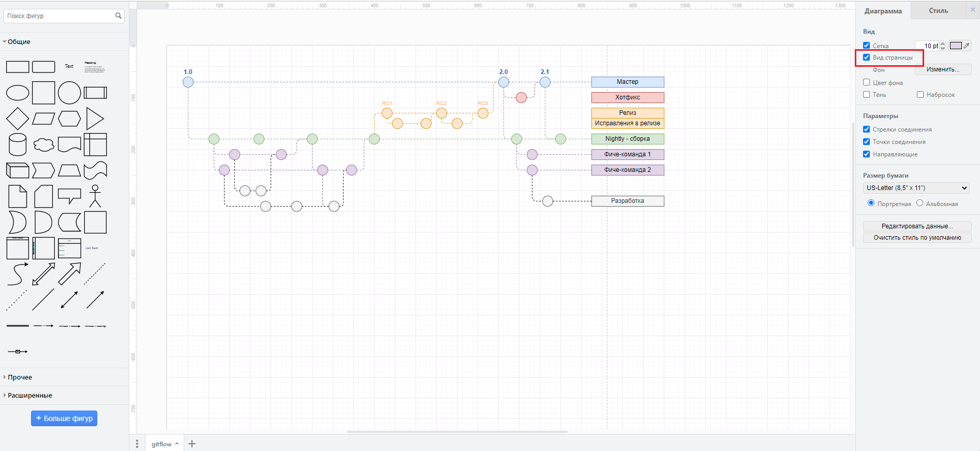Select the parallelogram shape
The image size is (980, 451).
(43, 119)
